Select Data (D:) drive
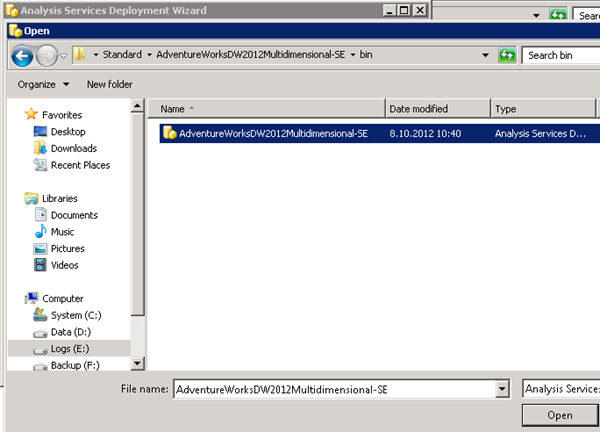Screen dimensions: 600x432 tap(70, 331)
